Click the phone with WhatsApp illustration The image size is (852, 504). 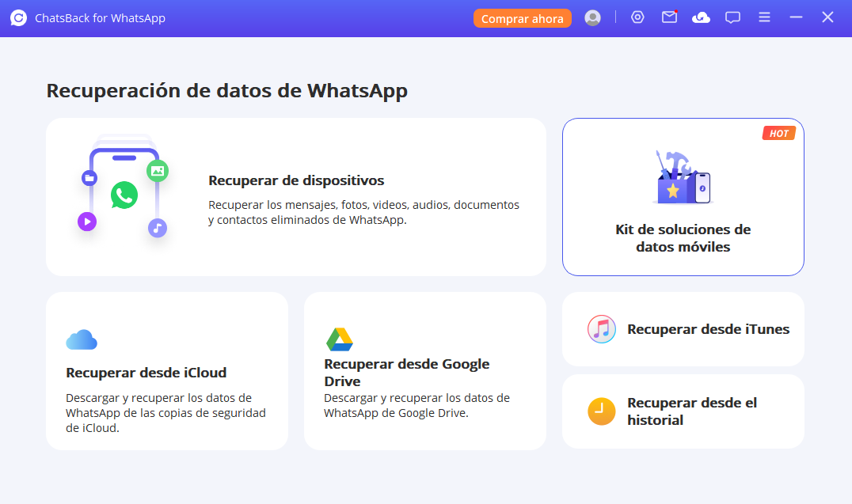(x=124, y=186)
